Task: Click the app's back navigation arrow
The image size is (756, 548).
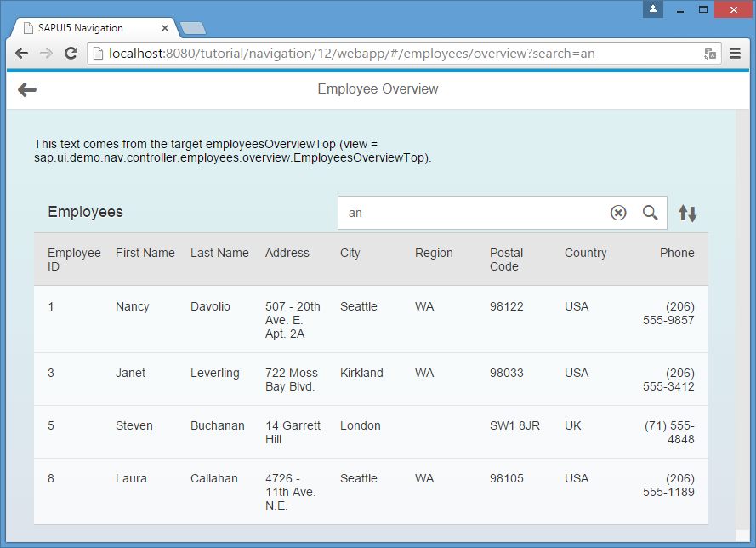Action: (27, 89)
